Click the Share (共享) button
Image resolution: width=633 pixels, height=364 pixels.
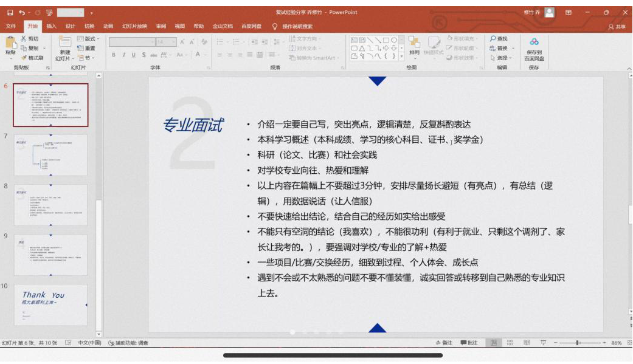(617, 26)
